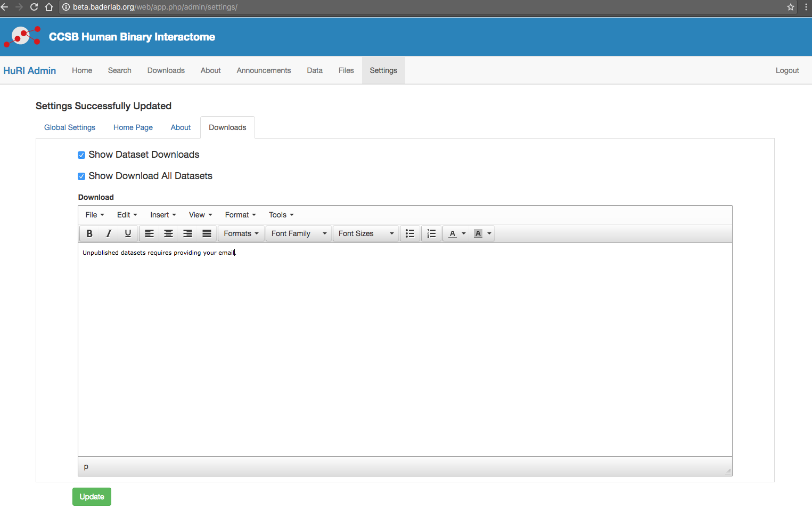Expand the Font Family dropdown
This screenshot has height=518, width=812.
click(x=299, y=233)
